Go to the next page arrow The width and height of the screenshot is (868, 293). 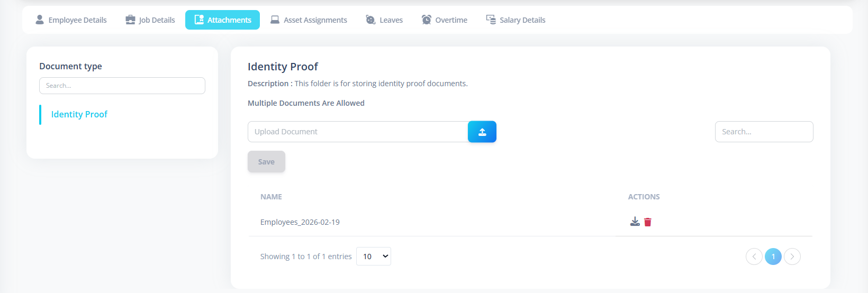pyautogui.click(x=792, y=257)
